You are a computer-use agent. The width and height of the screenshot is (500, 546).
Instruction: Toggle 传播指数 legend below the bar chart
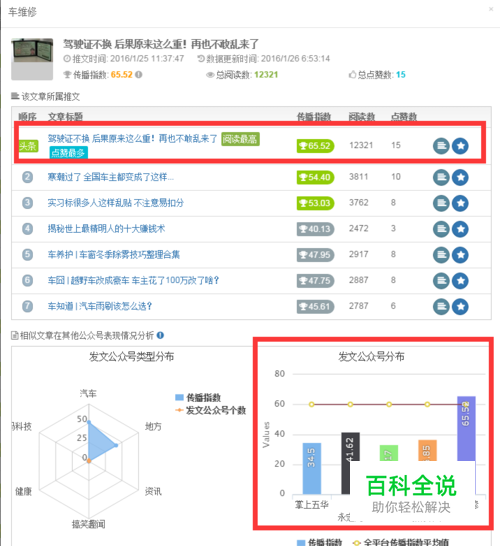coord(319,542)
